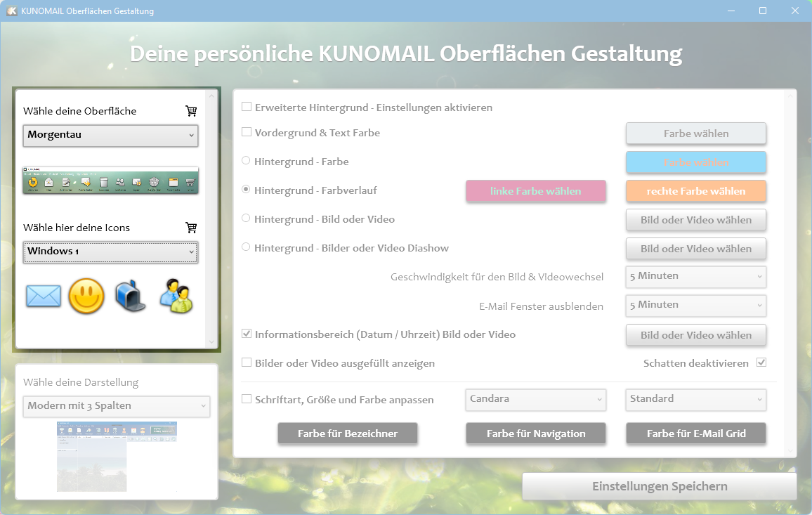Image resolution: width=812 pixels, height=515 pixels.
Task: Open the Morgentau surface theme dropdown
Action: [110, 135]
